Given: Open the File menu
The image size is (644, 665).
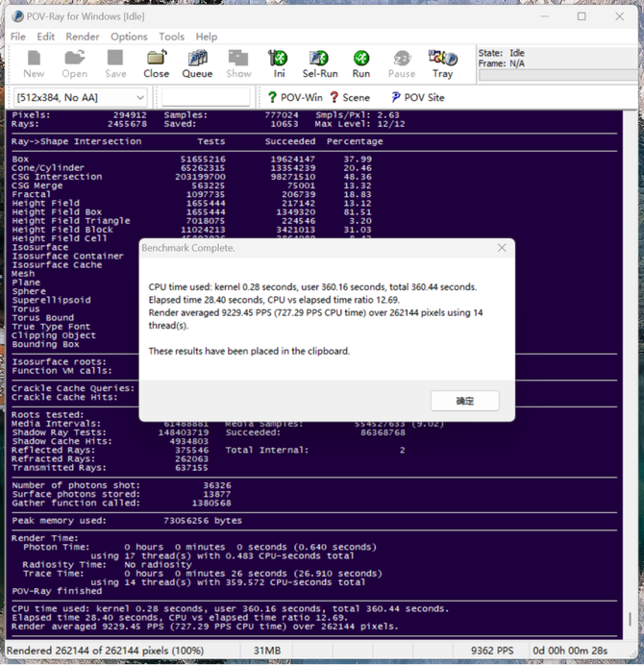Looking at the screenshot, I should pyautogui.click(x=18, y=37).
